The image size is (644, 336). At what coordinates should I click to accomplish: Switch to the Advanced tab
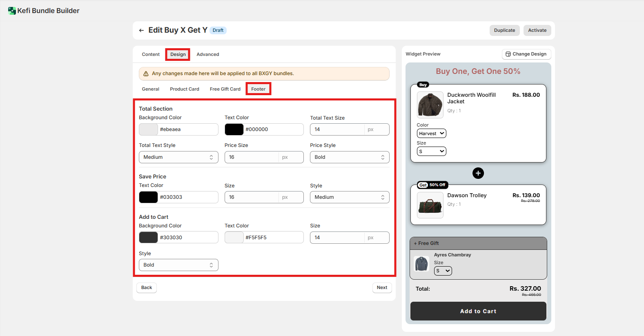tap(207, 54)
